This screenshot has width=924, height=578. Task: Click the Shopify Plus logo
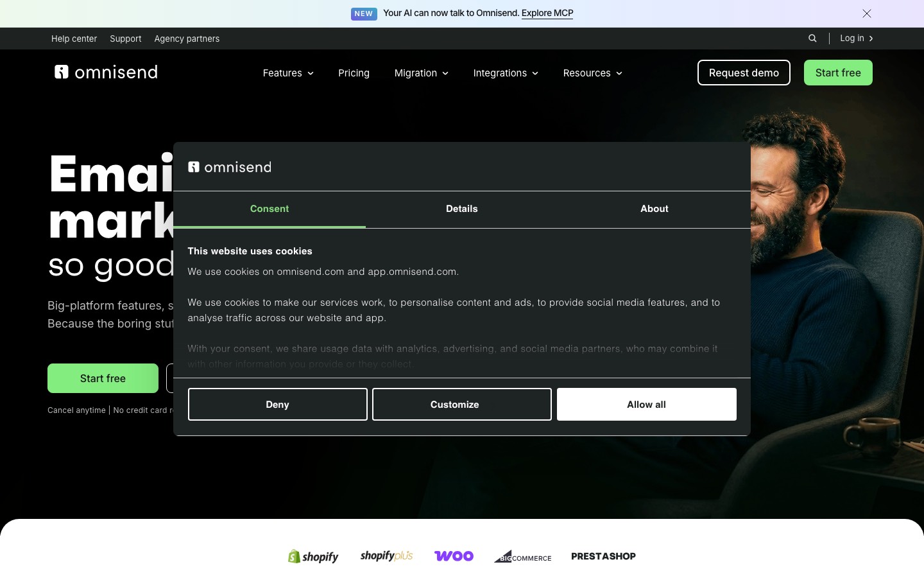[x=386, y=556]
